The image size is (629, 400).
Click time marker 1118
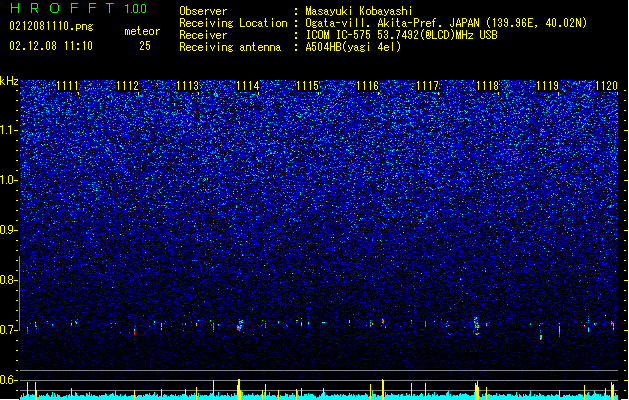(x=487, y=86)
